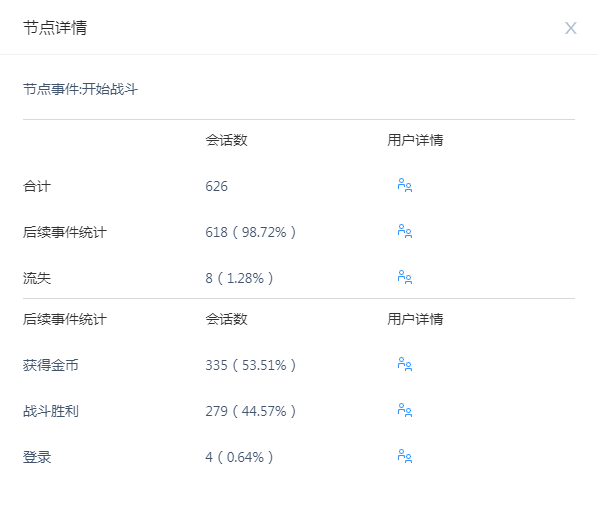Open user details icon for 获得金币 row
The image size is (598, 521).
point(405,364)
